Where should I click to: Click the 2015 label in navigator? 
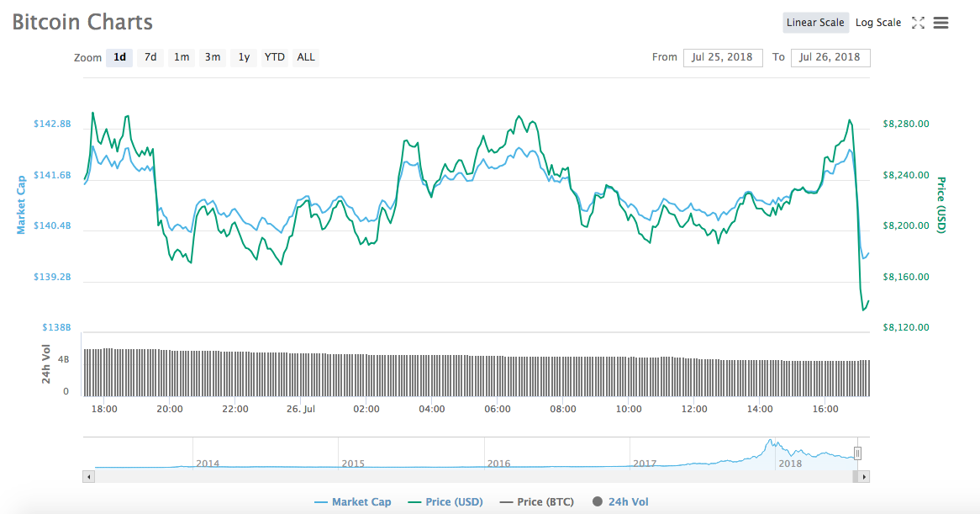tap(353, 464)
